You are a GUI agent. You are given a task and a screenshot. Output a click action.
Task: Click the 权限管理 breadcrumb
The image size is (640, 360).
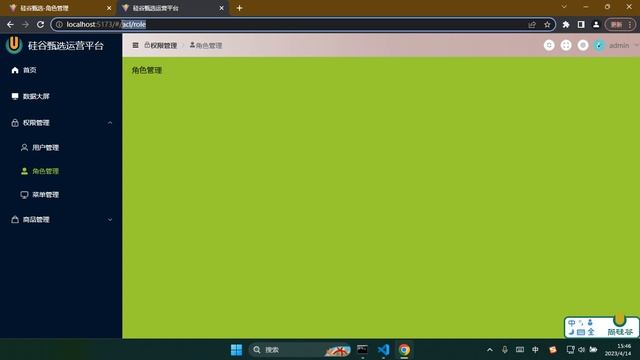pyautogui.click(x=161, y=45)
